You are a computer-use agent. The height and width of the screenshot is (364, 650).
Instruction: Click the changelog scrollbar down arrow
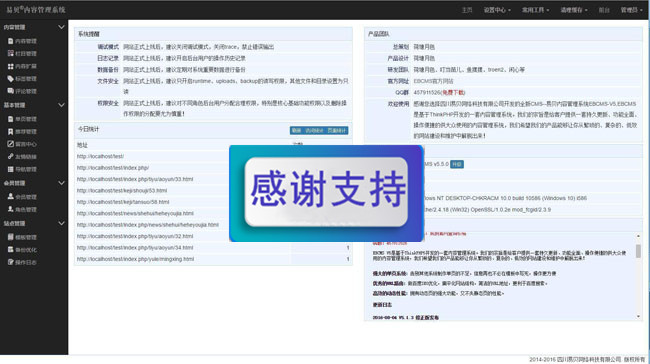638,316
